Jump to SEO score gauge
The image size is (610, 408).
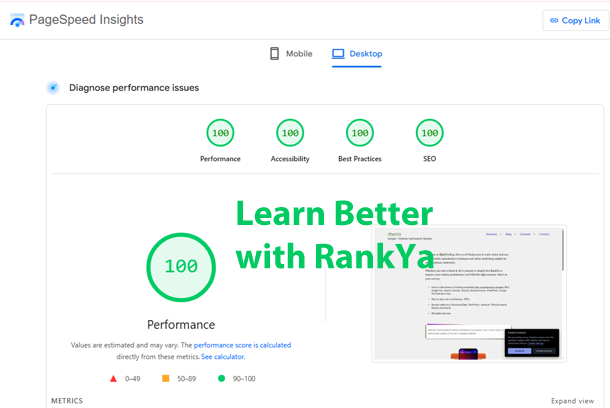[x=429, y=133]
